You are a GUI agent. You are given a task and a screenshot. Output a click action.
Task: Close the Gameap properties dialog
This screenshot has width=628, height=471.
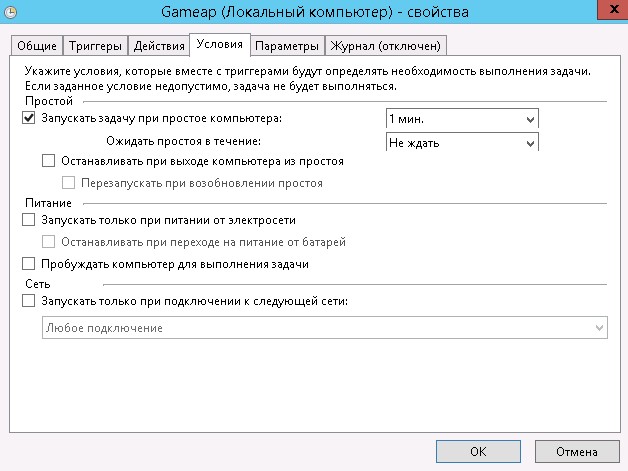pos(603,13)
